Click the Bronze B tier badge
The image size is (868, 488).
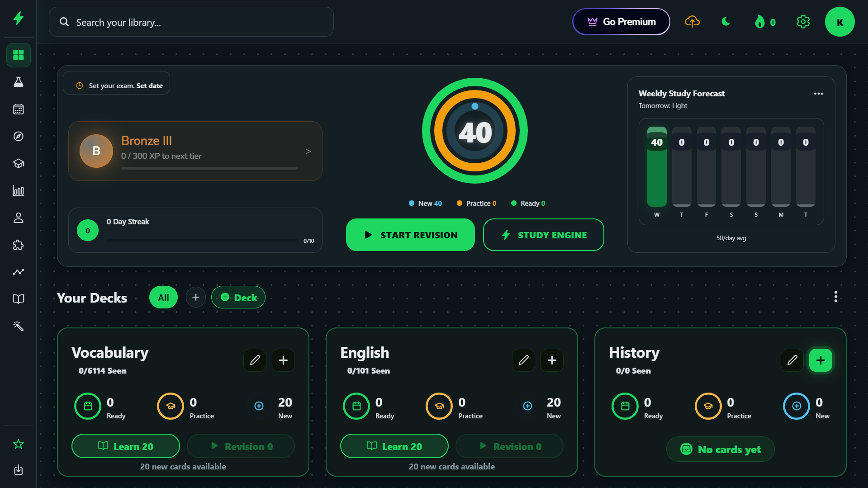pyautogui.click(x=96, y=151)
